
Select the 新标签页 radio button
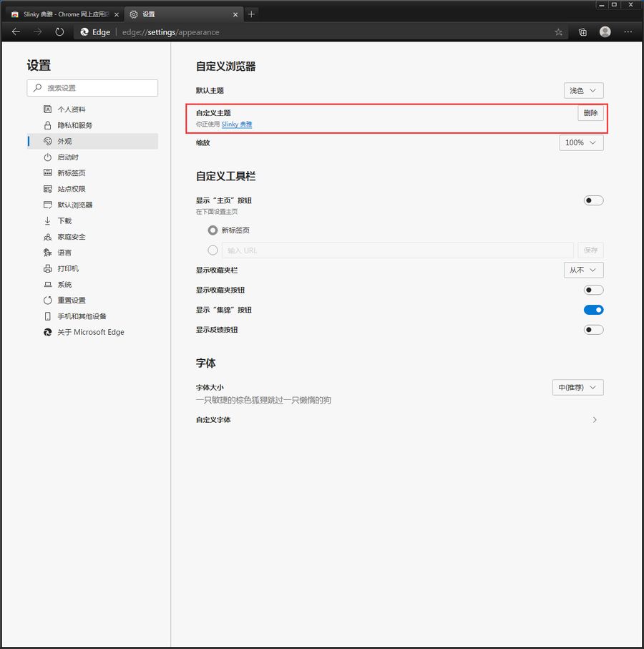click(x=213, y=230)
